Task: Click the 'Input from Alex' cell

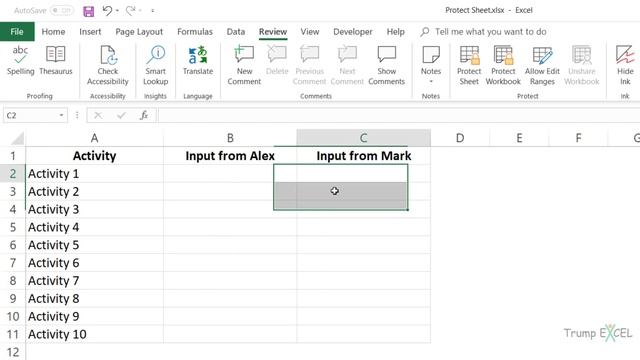Action: (x=230, y=156)
